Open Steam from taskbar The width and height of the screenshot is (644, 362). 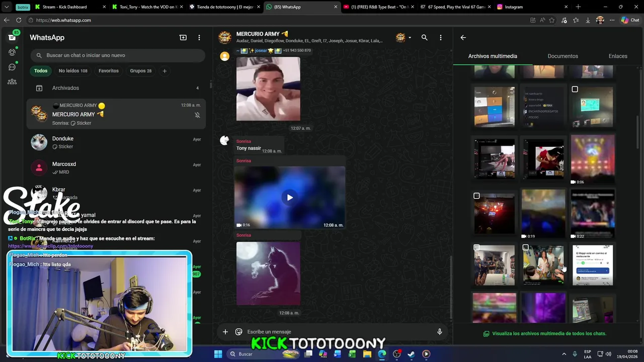(x=412, y=354)
